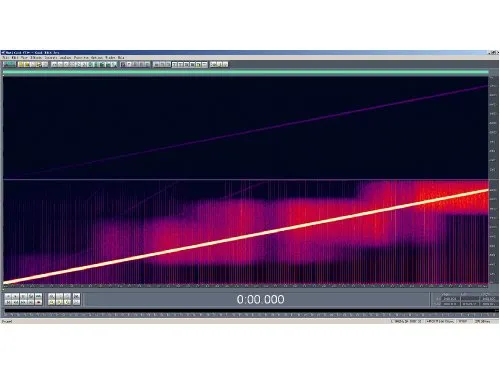Start playback with the Play button
Screen dimensions: 500x375
[15, 296]
